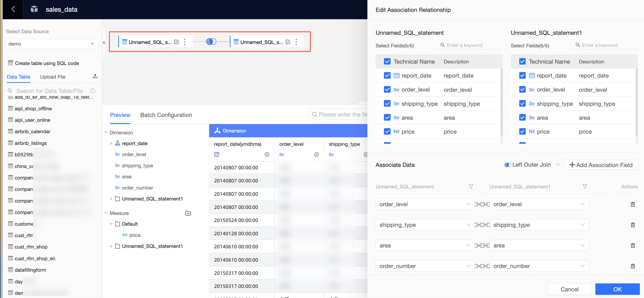Uncheck price in the right field list
Image resolution: width=644 pixels, height=298 pixels.
point(522,132)
